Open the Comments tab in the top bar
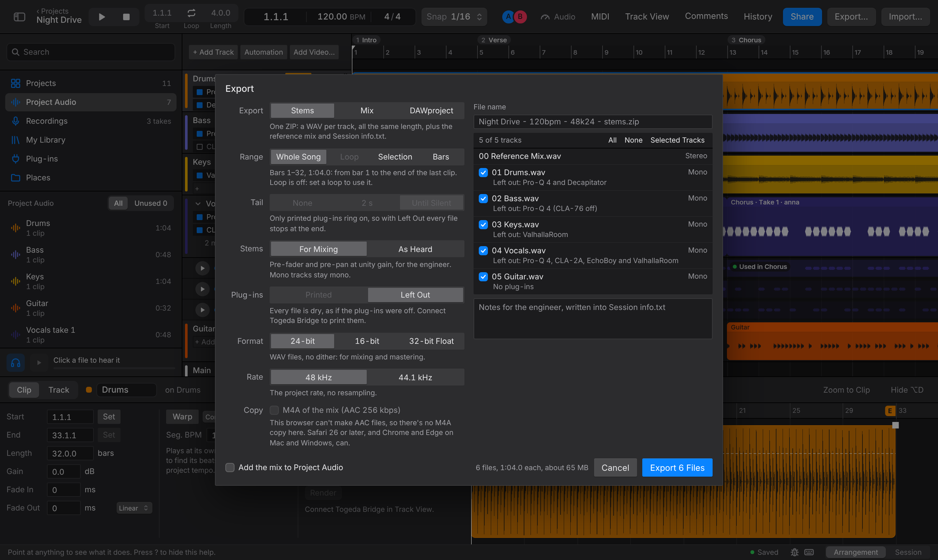 coord(706,16)
